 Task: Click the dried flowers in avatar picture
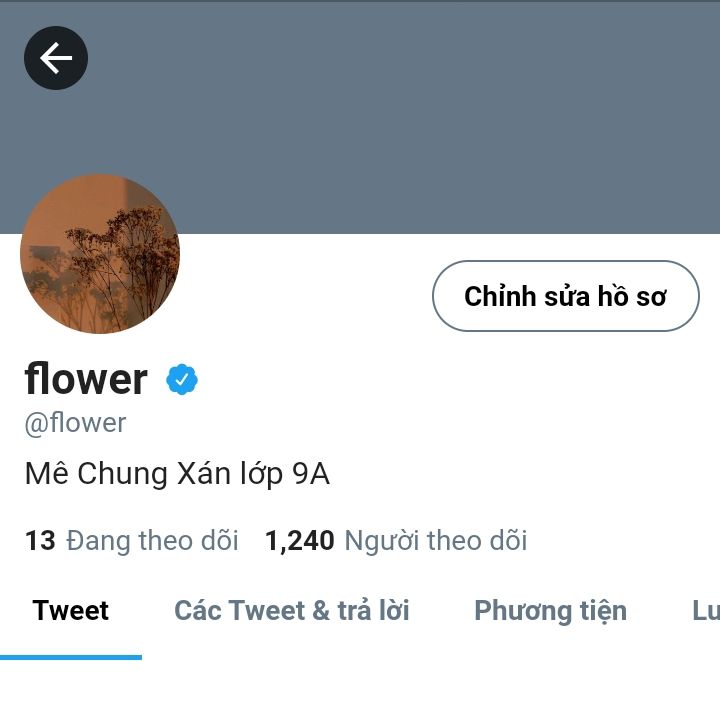pos(124,266)
